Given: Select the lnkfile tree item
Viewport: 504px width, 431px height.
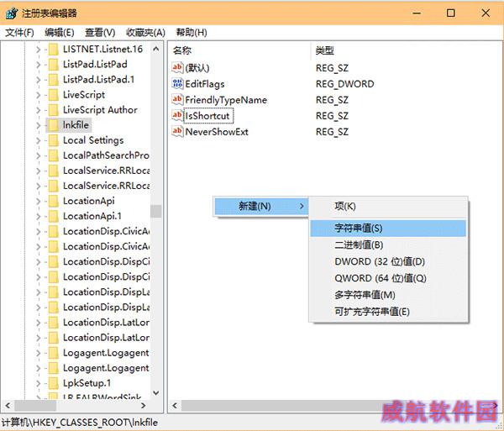Looking at the screenshot, I should 76,125.
